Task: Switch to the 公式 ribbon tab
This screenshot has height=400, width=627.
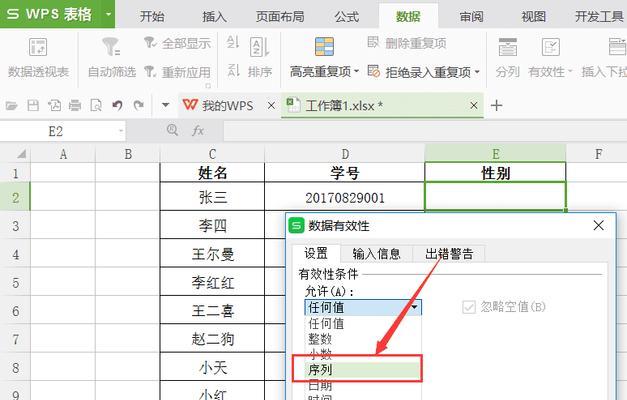Action: pyautogui.click(x=347, y=16)
